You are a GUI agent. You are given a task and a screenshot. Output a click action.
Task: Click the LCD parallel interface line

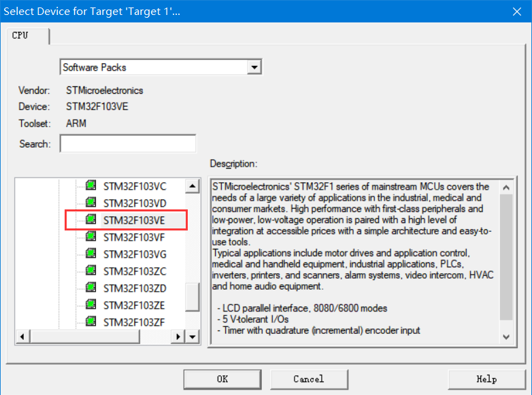pyautogui.click(x=302, y=308)
